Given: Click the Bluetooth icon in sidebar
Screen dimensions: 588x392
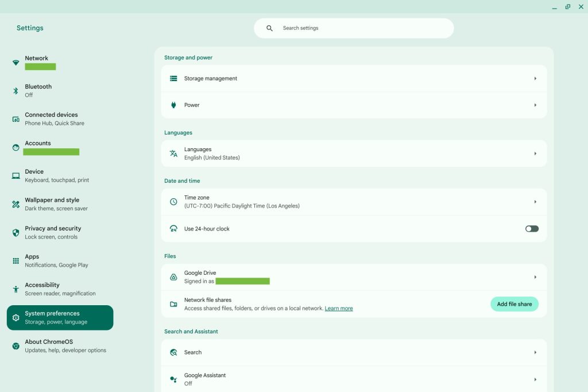Looking at the screenshot, I should [x=16, y=91].
